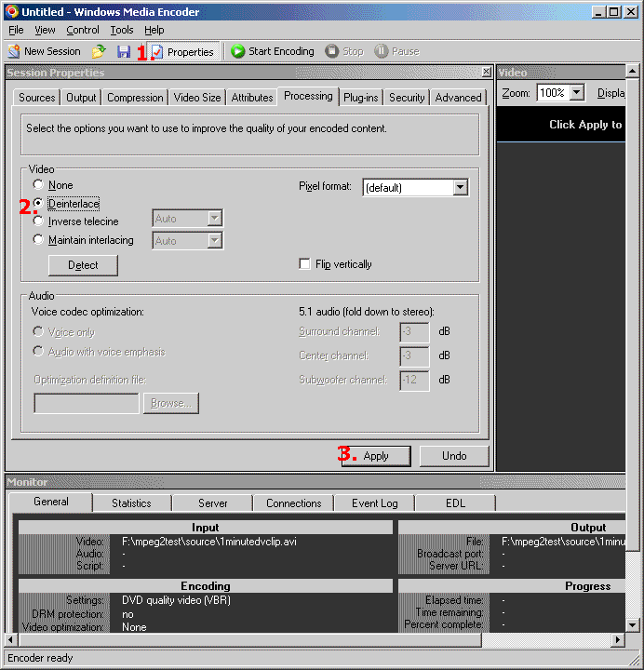Open the Monitor Event Log tab
The image size is (644, 670).
click(x=375, y=503)
